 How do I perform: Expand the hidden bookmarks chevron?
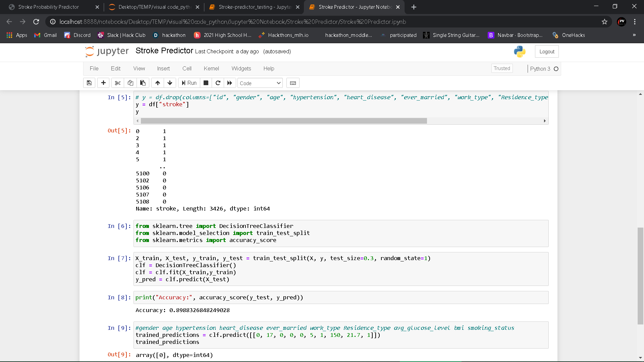[634, 35]
